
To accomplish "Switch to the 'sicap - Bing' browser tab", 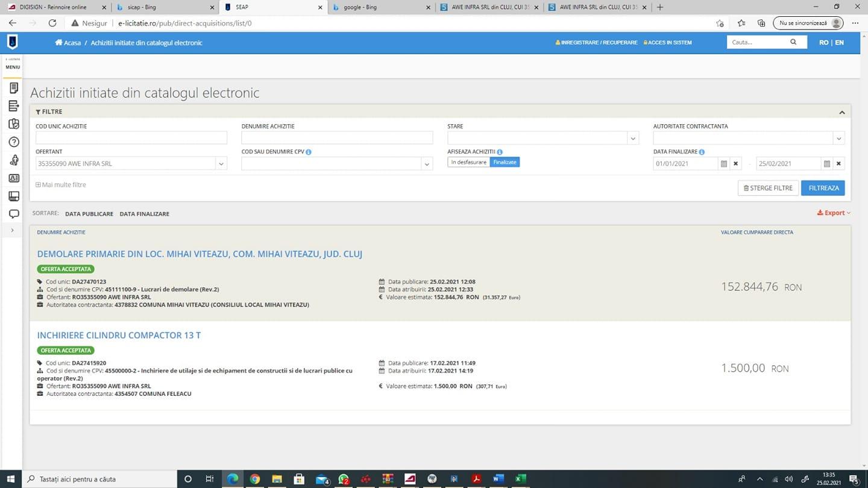I will [163, 7].
